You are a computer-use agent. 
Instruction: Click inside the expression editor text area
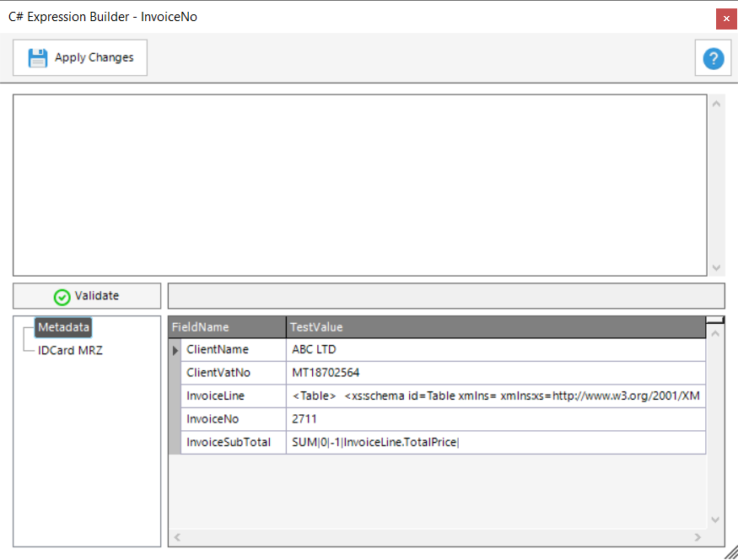tap(358, 184)
